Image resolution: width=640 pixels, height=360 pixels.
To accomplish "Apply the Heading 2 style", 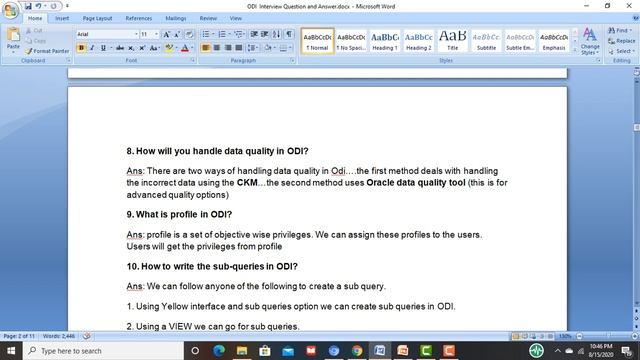I will point(418,41).
